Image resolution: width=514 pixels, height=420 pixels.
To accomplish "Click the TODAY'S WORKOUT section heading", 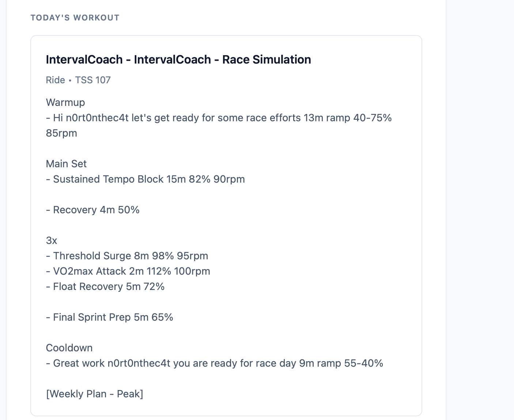I will 75,18.
